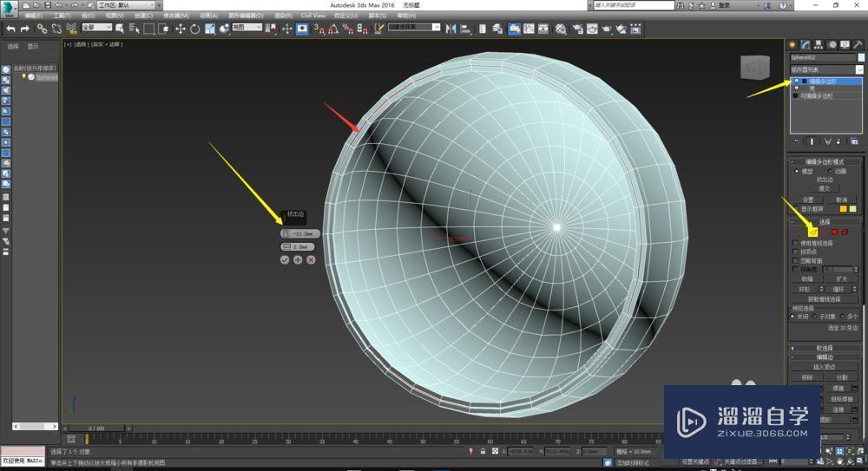
Task: Toggle Window/Crossing selection mode icon
Action: [163, 29]
